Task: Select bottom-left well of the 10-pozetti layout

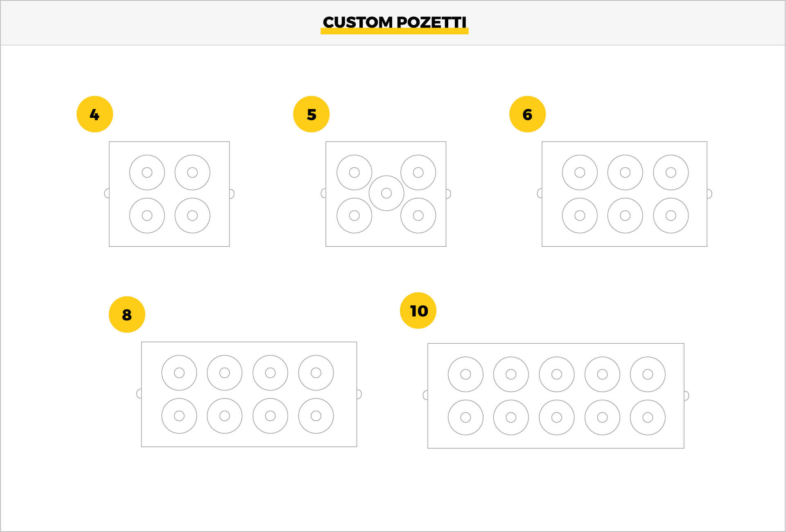Action: 465,417
